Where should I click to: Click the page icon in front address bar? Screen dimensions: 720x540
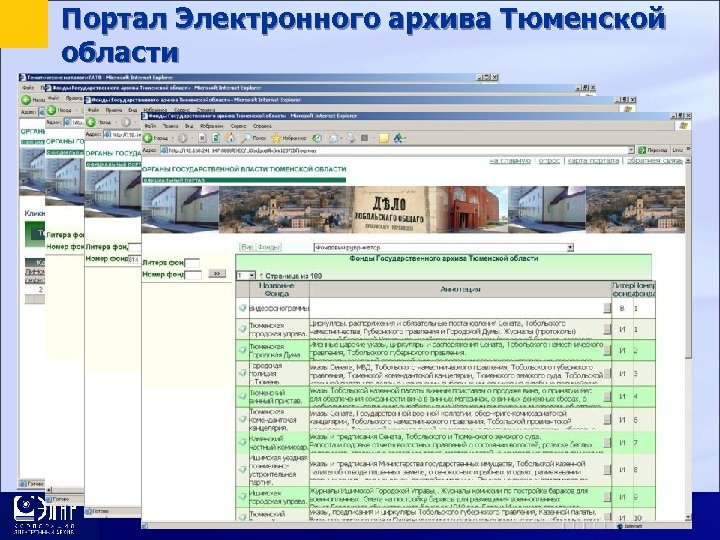163,150
